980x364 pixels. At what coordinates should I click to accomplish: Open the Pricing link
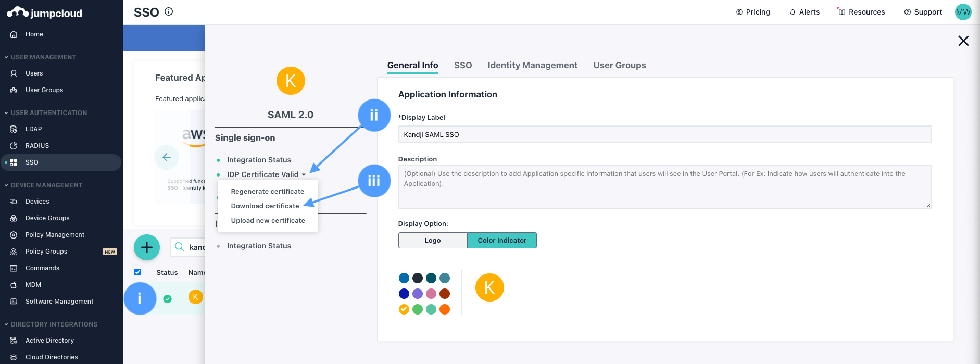point(753,12)
